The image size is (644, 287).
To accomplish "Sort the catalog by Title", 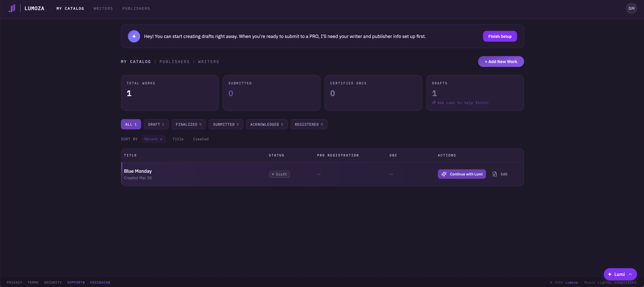I will [178, 139].
